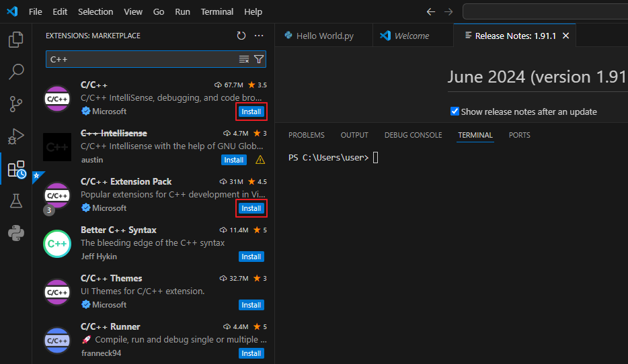Click the C/C++ Themes title

[x=112, y=279]
